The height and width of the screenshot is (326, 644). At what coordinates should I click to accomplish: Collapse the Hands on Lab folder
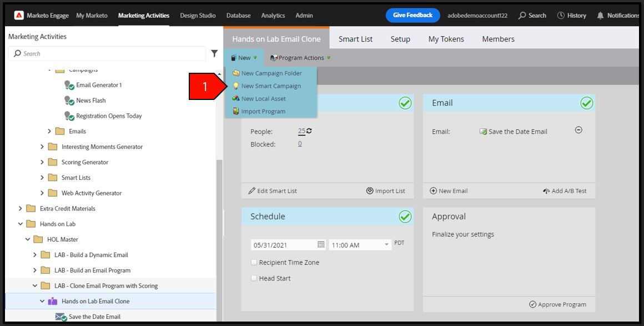(20, 224)
